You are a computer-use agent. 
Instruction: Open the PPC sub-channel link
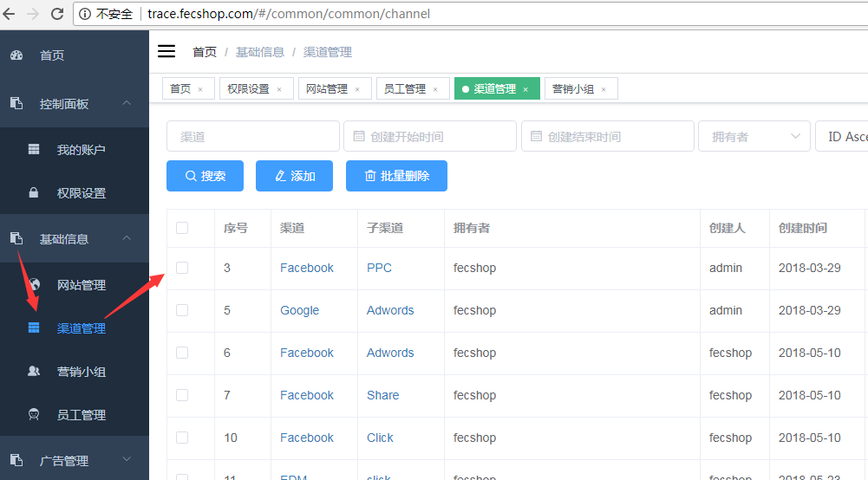click(x=379, y=268)
